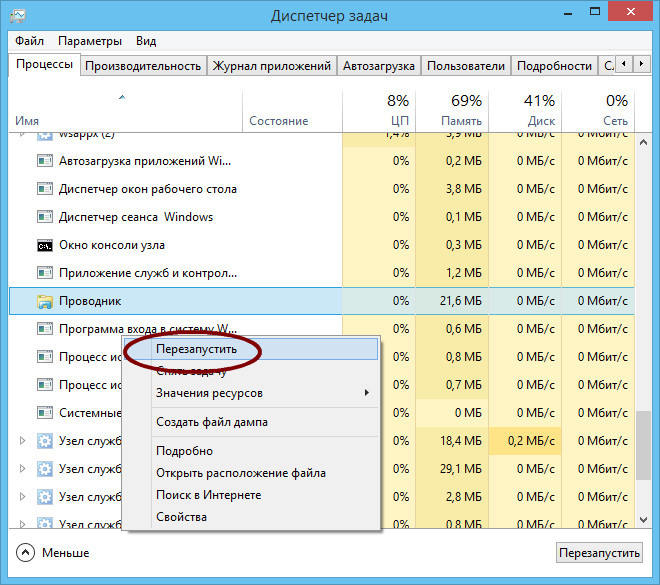
Task: Switch to the Производительность tab
Action: [143, 66]
